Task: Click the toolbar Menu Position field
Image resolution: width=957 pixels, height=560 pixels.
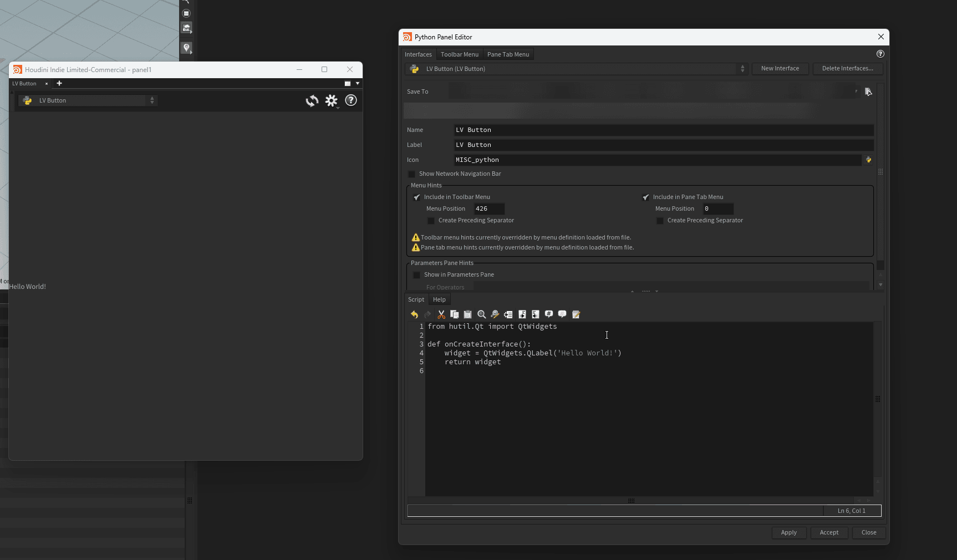Action: [489, 209]
